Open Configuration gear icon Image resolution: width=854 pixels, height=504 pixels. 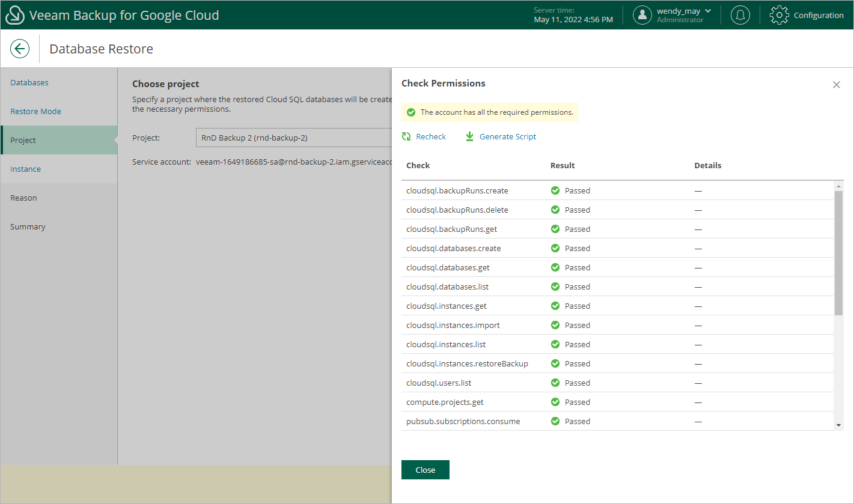[x=779, y=15]
